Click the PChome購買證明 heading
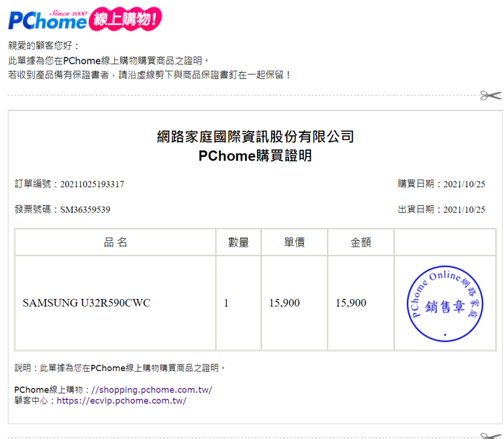 [x=255, y=155]
